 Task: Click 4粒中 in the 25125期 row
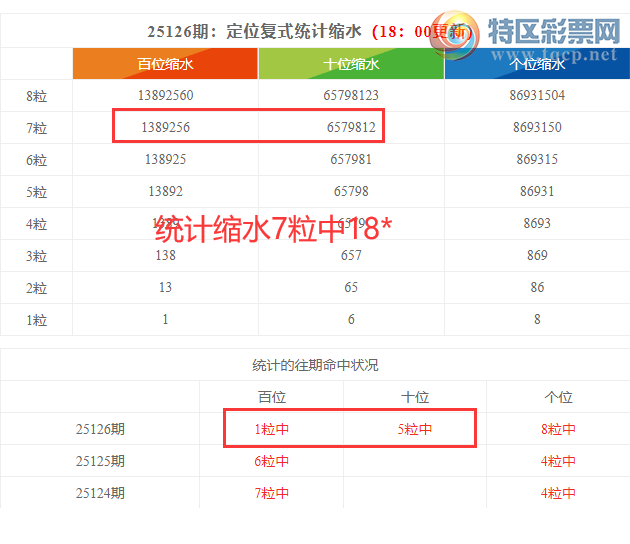tap(558, 461)
